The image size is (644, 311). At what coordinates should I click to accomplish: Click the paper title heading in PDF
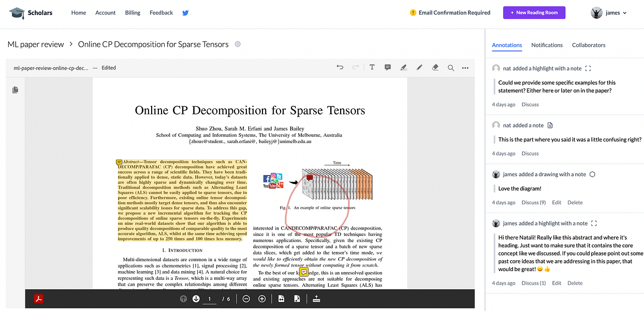coord(250,110)
